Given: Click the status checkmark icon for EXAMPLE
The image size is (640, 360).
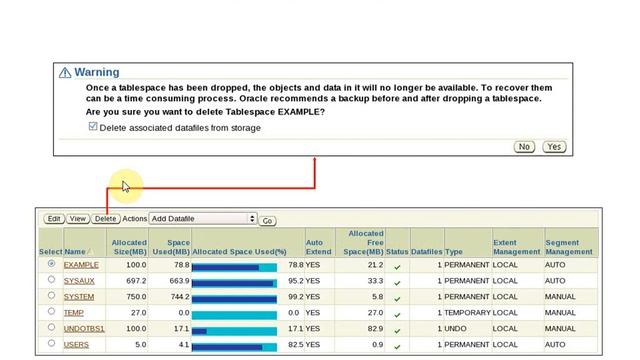Looking at the screenshot, I should pyautogui.click(x=397, y=267).
